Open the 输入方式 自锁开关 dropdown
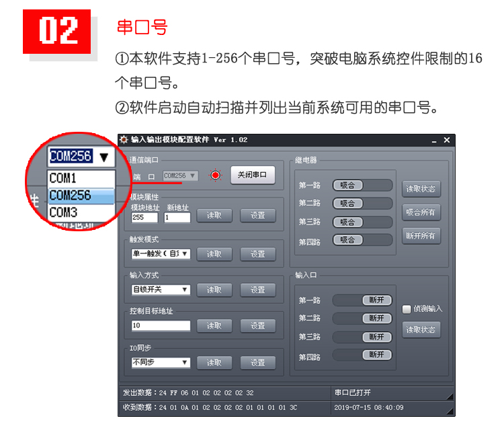504x437 pixels. pos(161,290)
